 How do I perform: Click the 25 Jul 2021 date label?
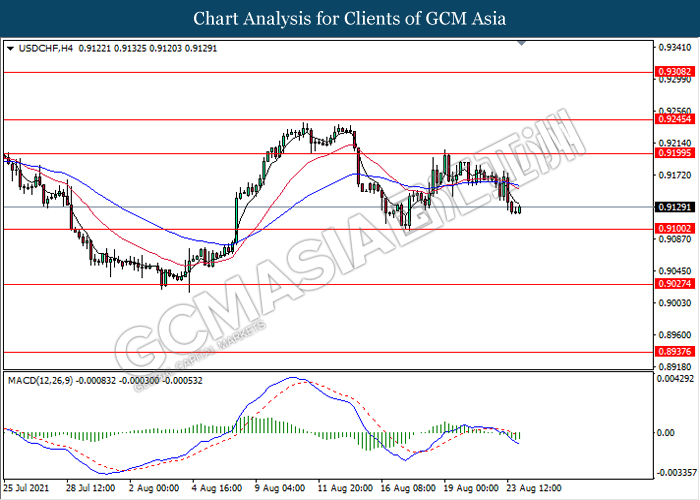(x=25, y=488)
